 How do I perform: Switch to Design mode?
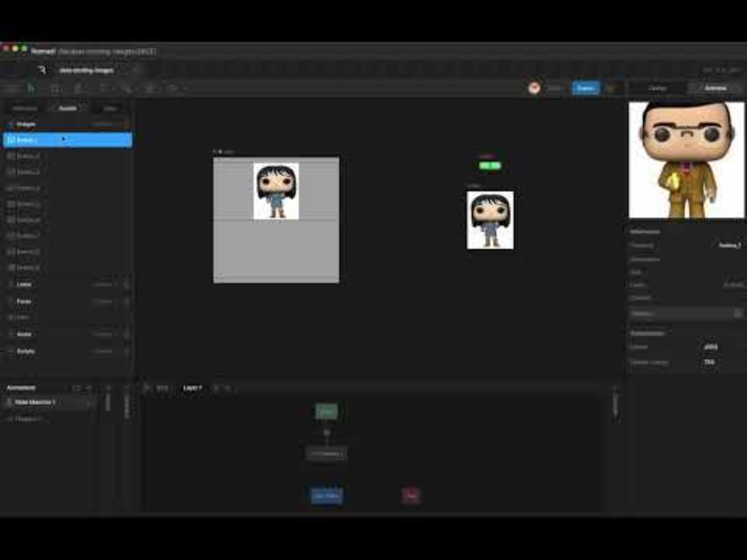pyautogui.click(x=657, y=88)
